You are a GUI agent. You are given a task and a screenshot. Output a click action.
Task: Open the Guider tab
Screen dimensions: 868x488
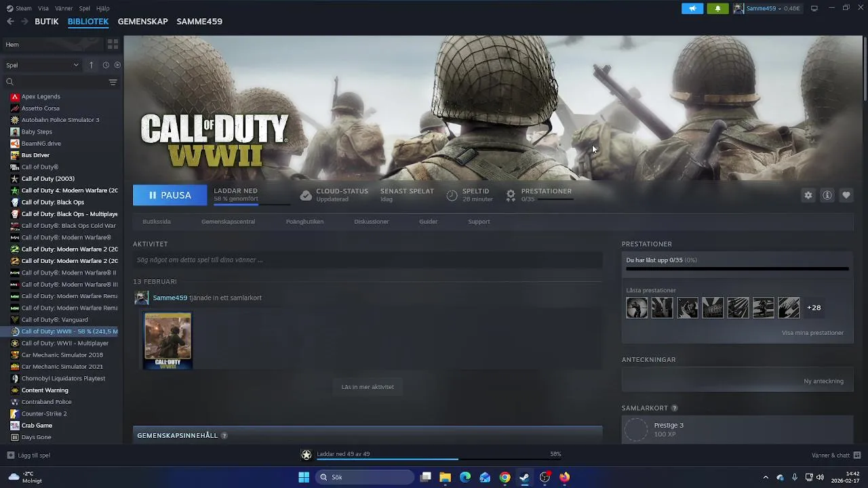429,222
